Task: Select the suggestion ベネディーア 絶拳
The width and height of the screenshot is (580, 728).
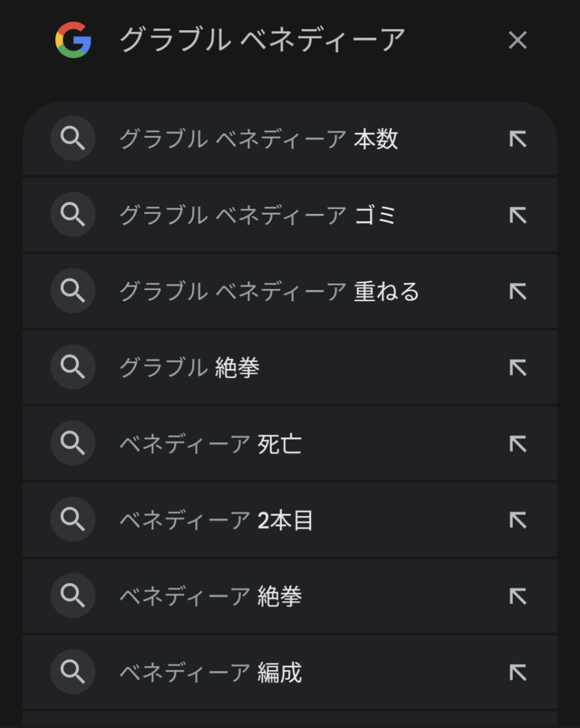Action: 211,597
